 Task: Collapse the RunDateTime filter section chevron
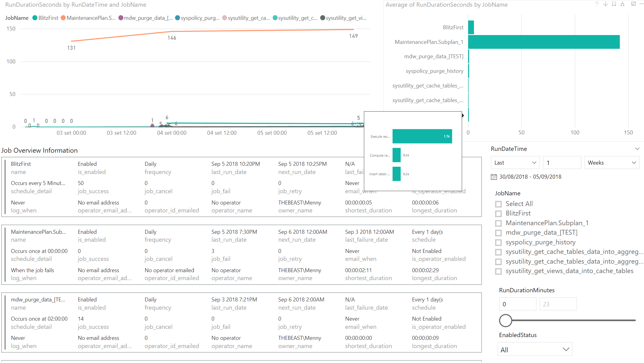pos(638,149)
